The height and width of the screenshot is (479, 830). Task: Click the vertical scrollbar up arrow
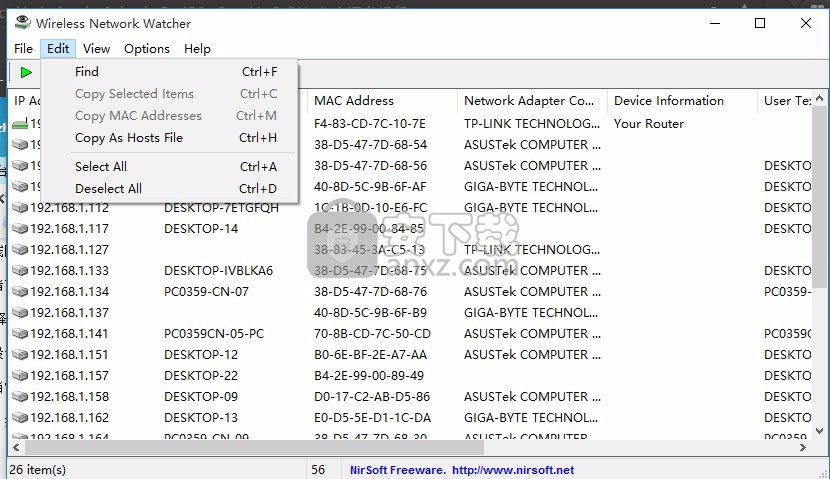pyautogui.click(x=819, y=98)
